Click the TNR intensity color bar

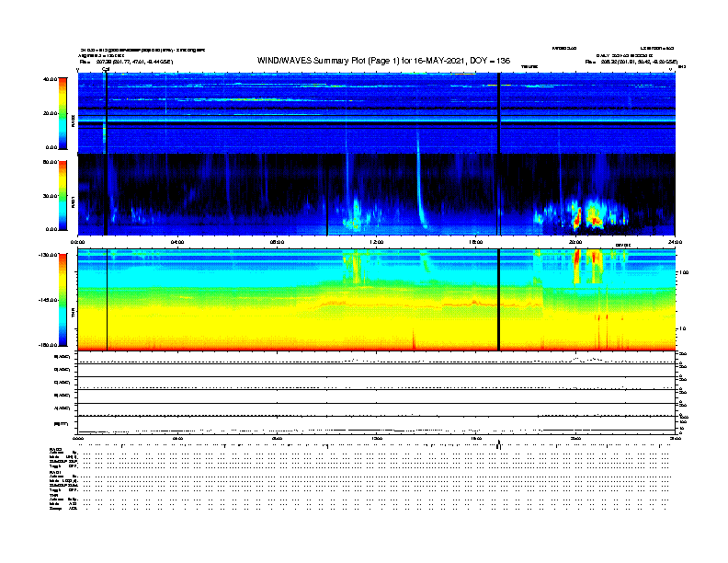tap(63, 300)
